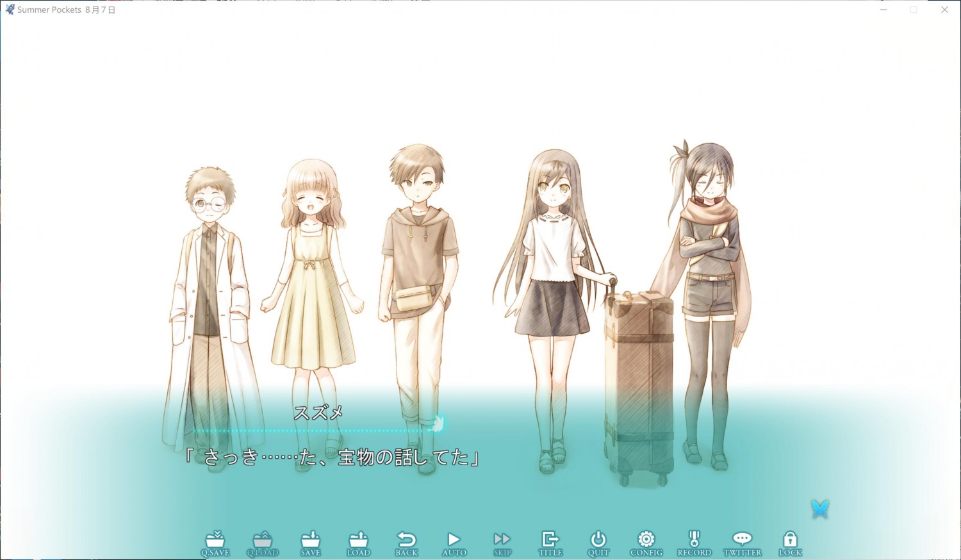Go back with the BACK icon
This screenshot has width=961, height=560.
[x=407, y=543]
